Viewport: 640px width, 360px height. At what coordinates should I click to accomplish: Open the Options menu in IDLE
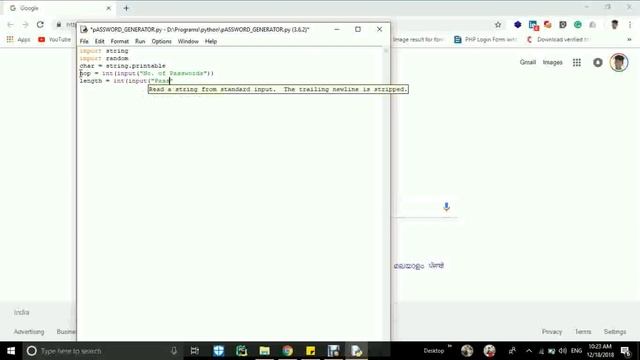pos(162,41)
